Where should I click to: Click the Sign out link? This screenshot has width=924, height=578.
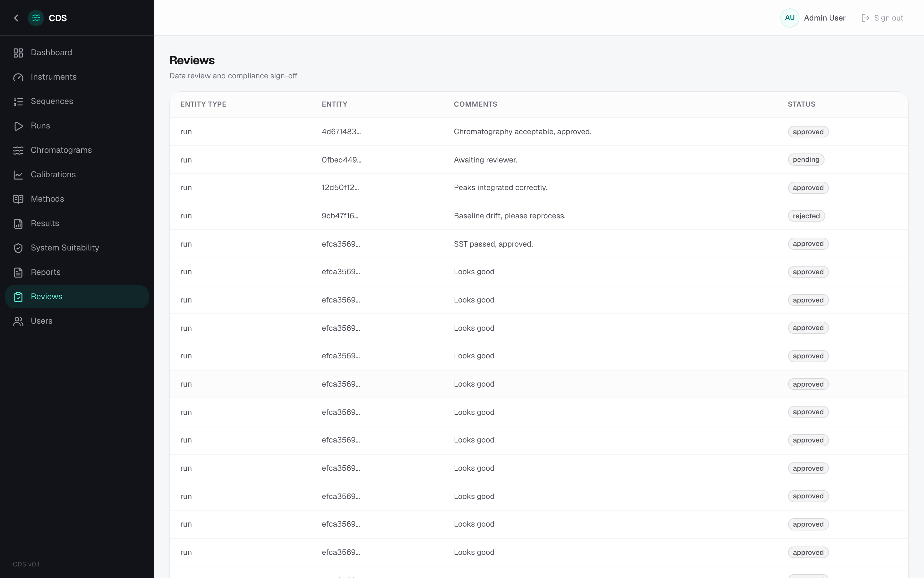882,18
